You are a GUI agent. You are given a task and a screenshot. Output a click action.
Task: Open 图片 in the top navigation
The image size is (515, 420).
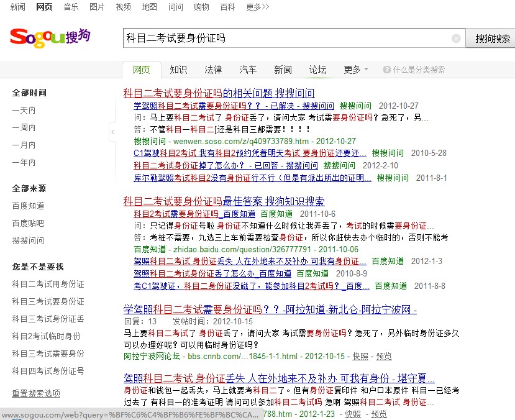click(x=97, y=7)
